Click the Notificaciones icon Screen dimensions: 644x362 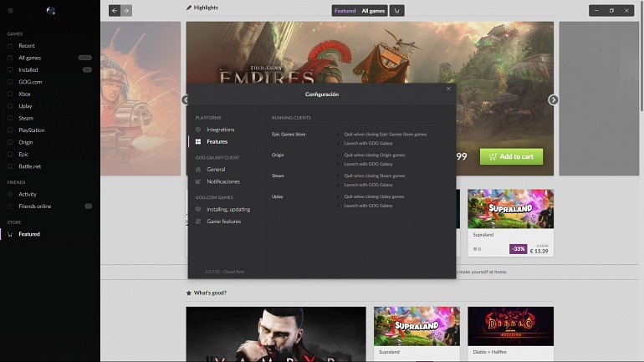point(198,181)
